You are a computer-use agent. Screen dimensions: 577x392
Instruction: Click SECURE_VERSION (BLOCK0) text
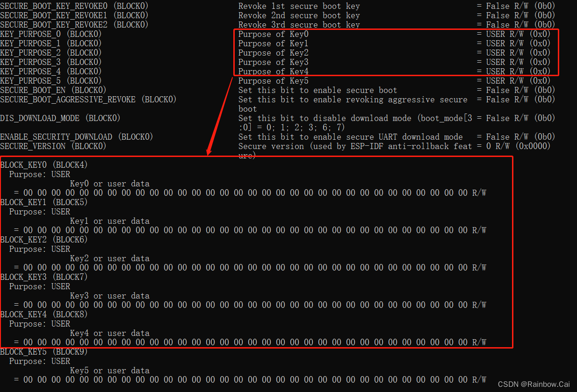point(53,146)
